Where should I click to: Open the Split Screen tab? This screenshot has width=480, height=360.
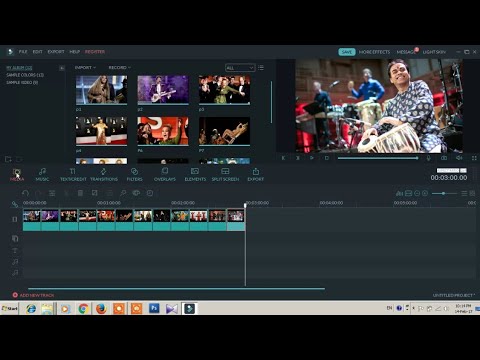(x=225, y=174)
